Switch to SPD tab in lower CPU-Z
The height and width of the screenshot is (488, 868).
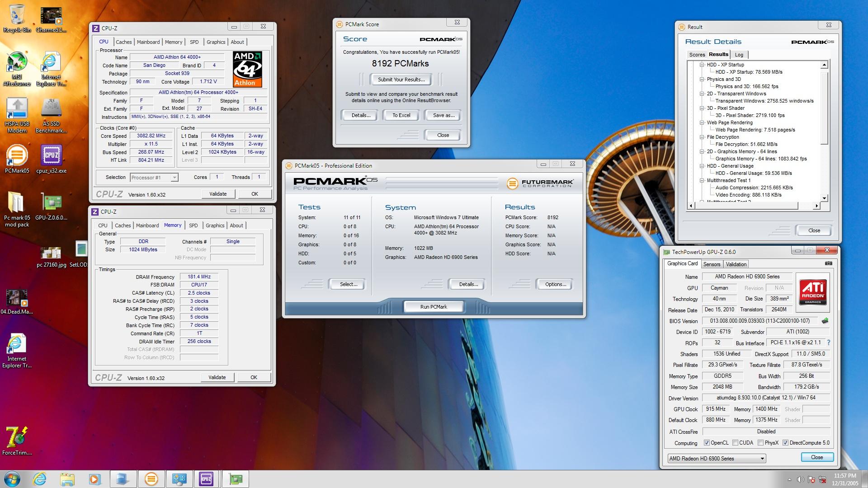point(193,225)
